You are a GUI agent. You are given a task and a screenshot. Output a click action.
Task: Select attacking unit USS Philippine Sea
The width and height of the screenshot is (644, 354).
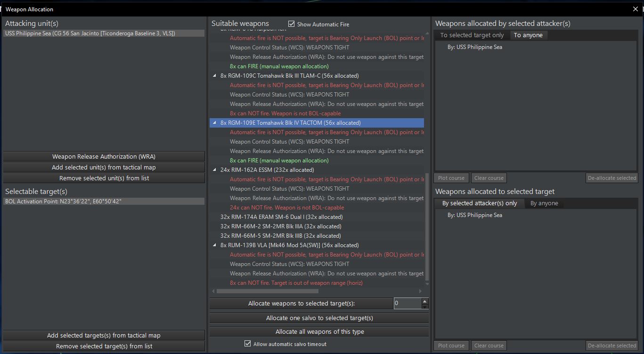click(104, 33)
